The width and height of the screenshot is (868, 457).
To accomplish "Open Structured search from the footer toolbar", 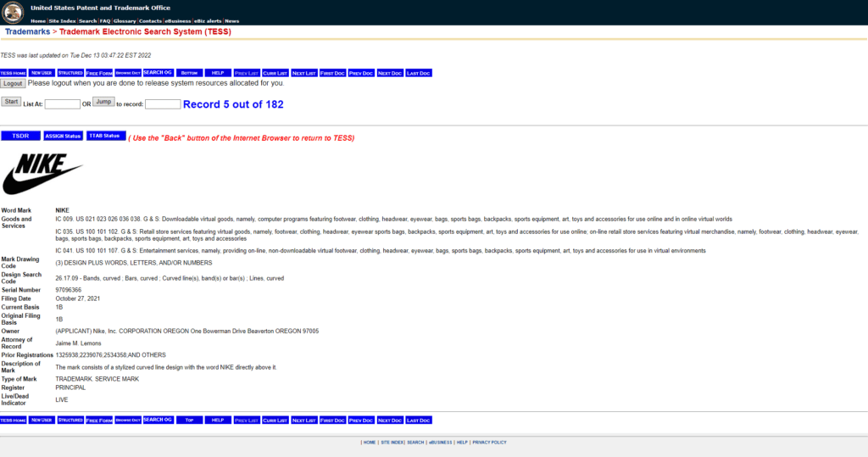I will pos(70,421).
